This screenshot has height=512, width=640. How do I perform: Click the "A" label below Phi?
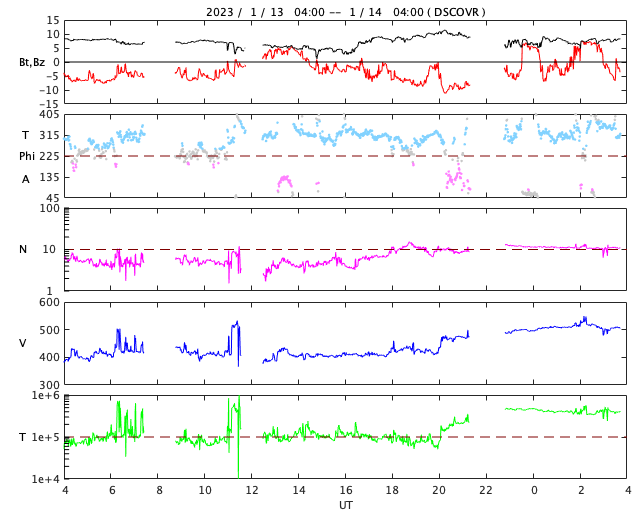click(26, 179)
